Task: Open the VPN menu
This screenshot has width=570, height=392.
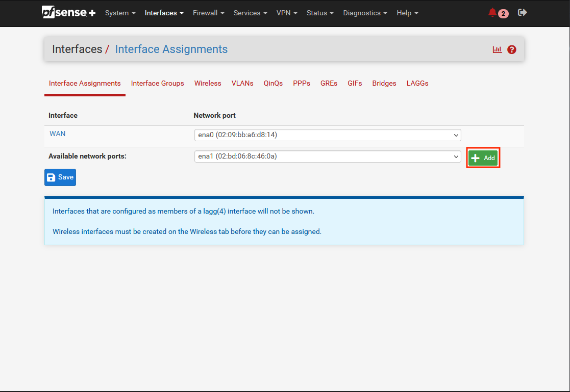Action: point(287,13)
